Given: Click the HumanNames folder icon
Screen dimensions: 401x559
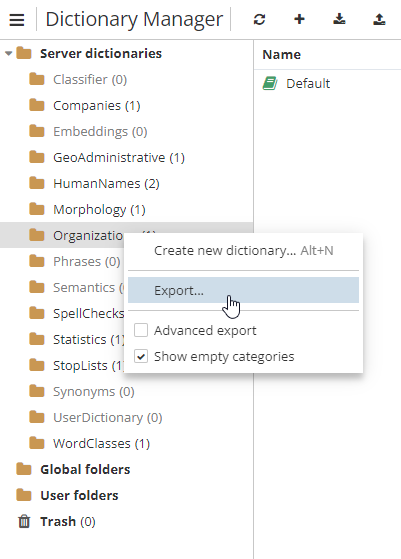Looking at the screenshot, I should [x=37, y=183].
